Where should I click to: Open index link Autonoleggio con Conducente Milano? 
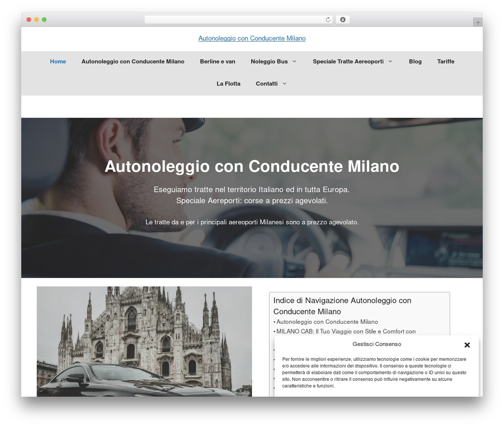pos(327,322)
